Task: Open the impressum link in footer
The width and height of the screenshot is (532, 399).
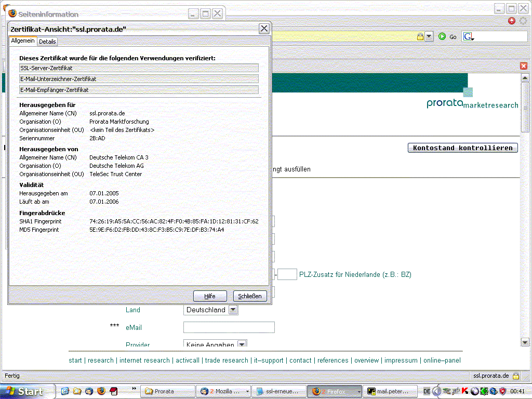Action: coord(401,361)
